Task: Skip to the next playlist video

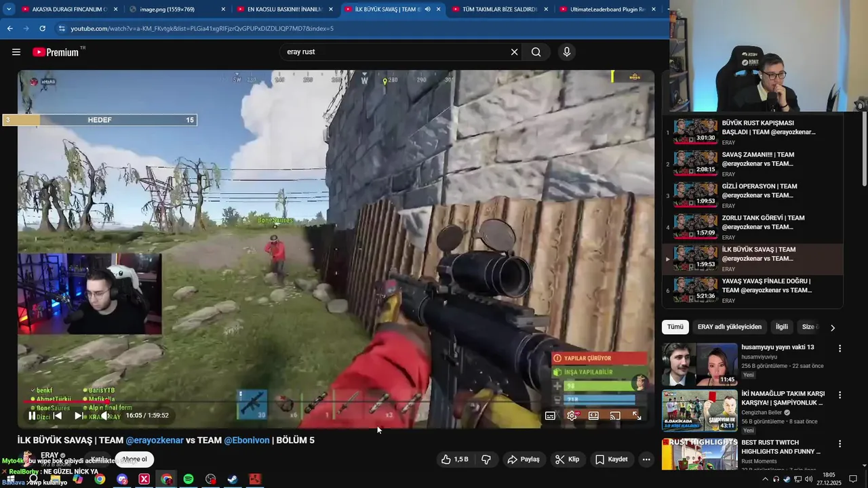Action: tap(79, 416)
